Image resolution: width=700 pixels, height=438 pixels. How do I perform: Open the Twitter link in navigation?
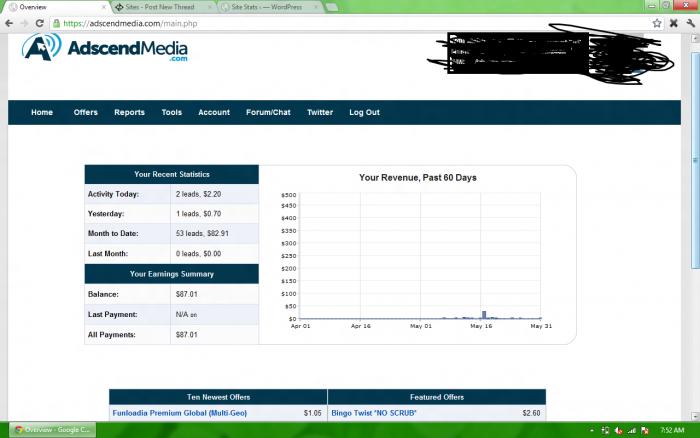(x=320, y=113)
